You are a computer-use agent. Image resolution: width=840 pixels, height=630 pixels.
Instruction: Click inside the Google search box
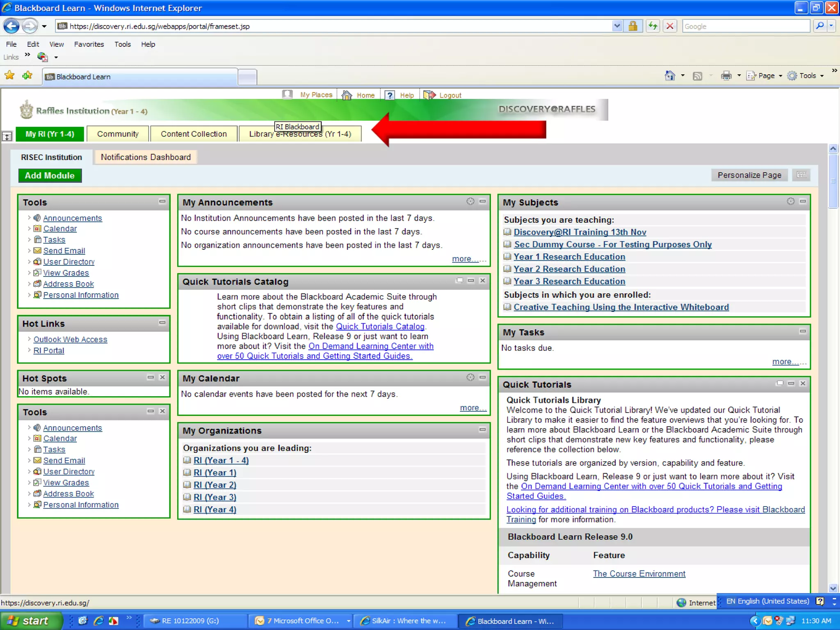tap(744, 26)
